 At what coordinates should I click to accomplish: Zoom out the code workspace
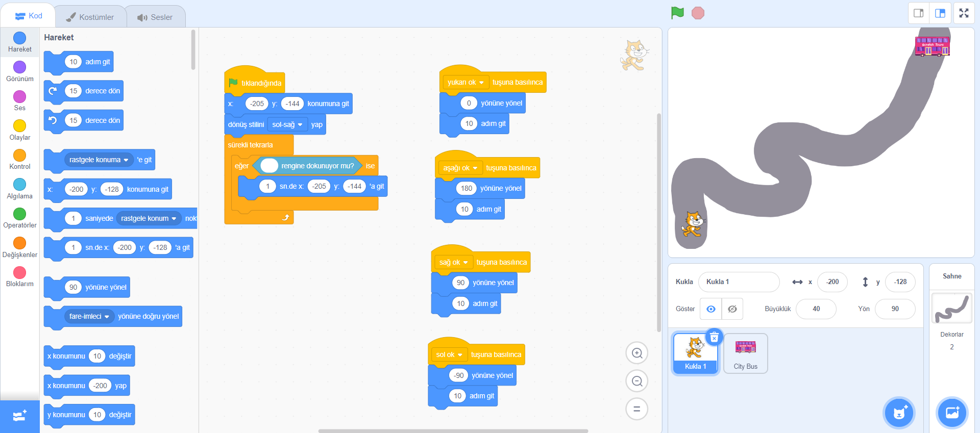(x=637, y=381)
